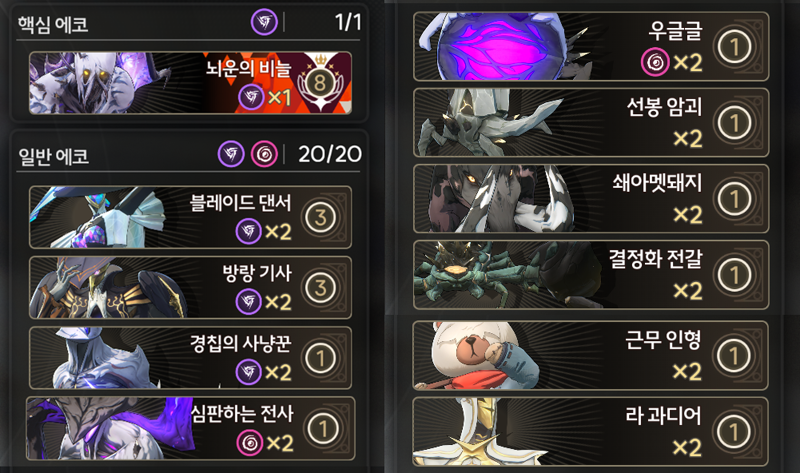Click the purple element icon beside 핵심 에코 header
This screenshot has height=473, width=800.
click(264, 22)
